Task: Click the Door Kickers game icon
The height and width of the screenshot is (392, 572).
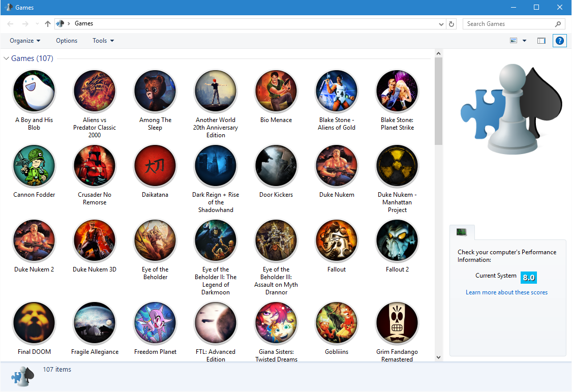Action: [x=276, y=166]
